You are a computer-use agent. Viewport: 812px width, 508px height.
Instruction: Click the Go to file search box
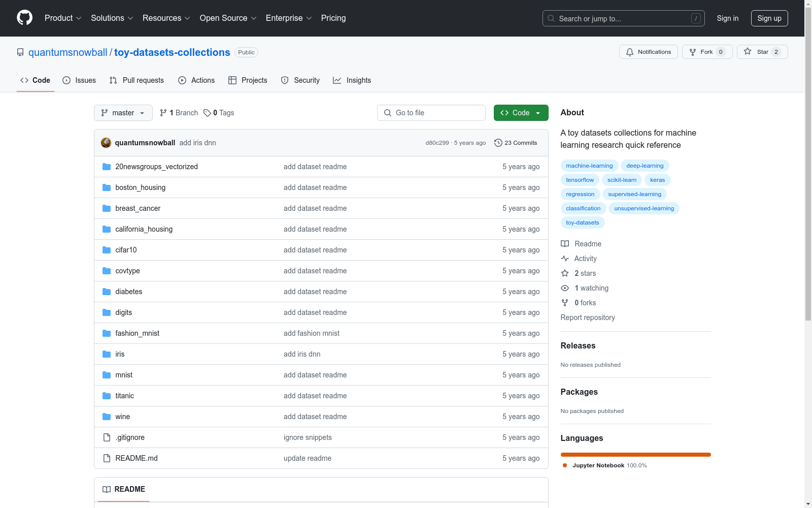431,113
